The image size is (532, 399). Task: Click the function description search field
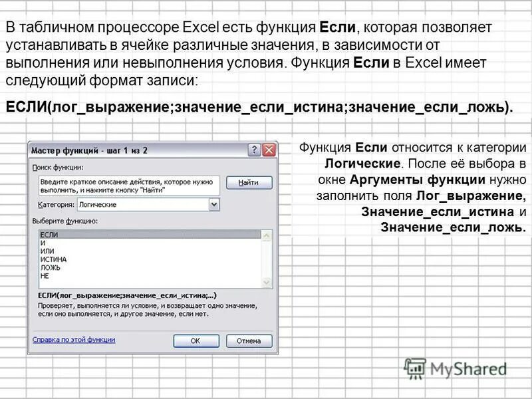point(129,186)
